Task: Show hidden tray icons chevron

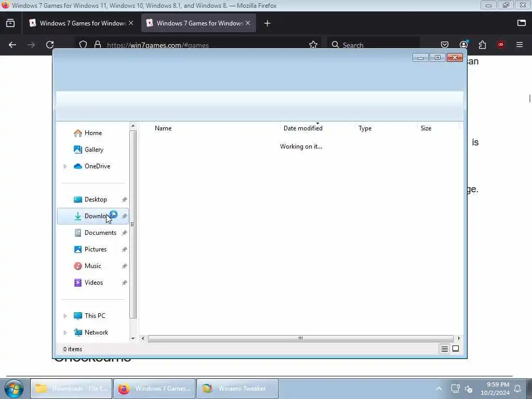Action: point(439,389)
